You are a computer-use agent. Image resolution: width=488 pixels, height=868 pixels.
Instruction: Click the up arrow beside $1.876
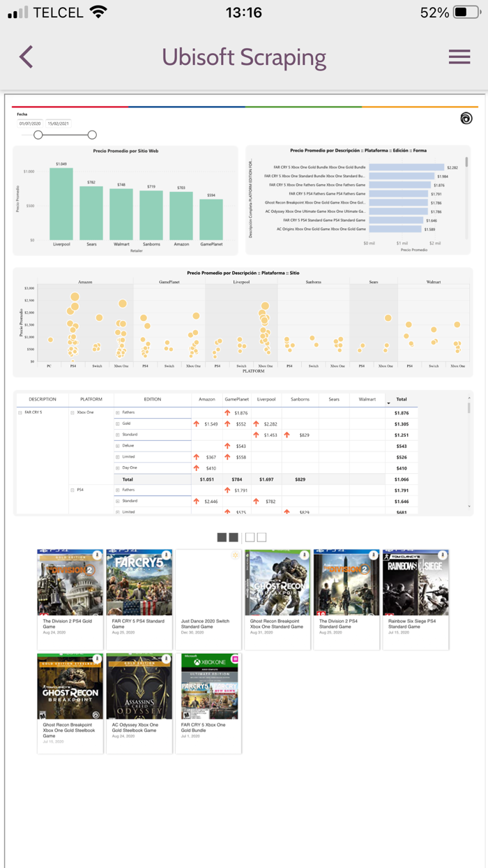pos(227,413)
